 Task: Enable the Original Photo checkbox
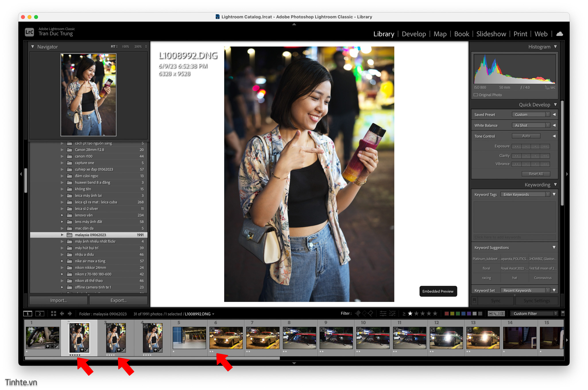[476, 95]
